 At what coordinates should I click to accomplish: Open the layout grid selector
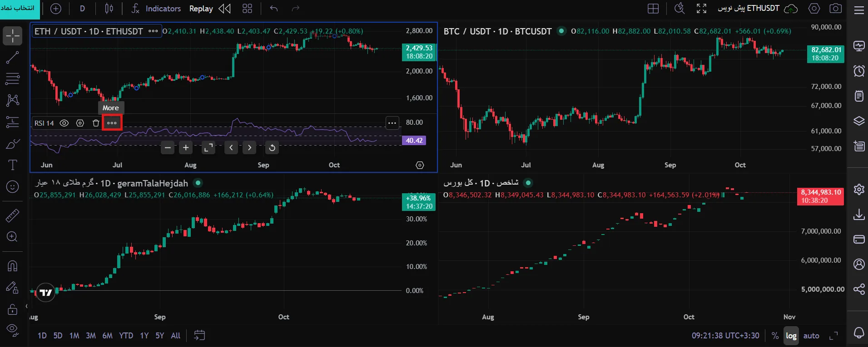[653, 9]
